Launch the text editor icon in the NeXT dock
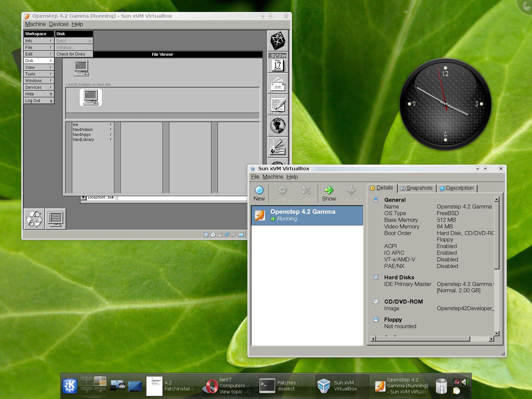Image resolution: width=532 pixels, height=399 pixels. click(277, 104)
